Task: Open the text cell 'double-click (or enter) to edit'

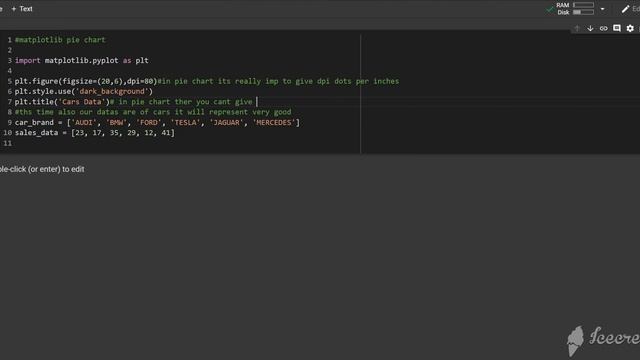Action: 42,169
